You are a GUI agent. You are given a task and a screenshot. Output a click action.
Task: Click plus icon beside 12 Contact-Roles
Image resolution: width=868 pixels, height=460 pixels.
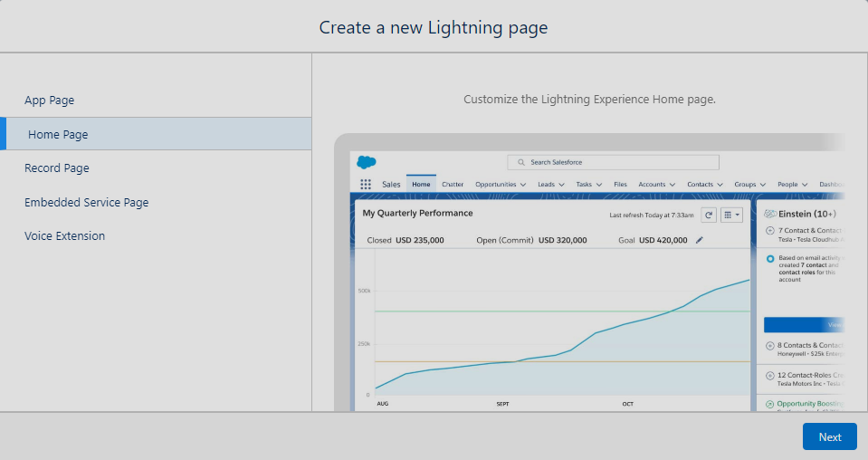point(770,376)
